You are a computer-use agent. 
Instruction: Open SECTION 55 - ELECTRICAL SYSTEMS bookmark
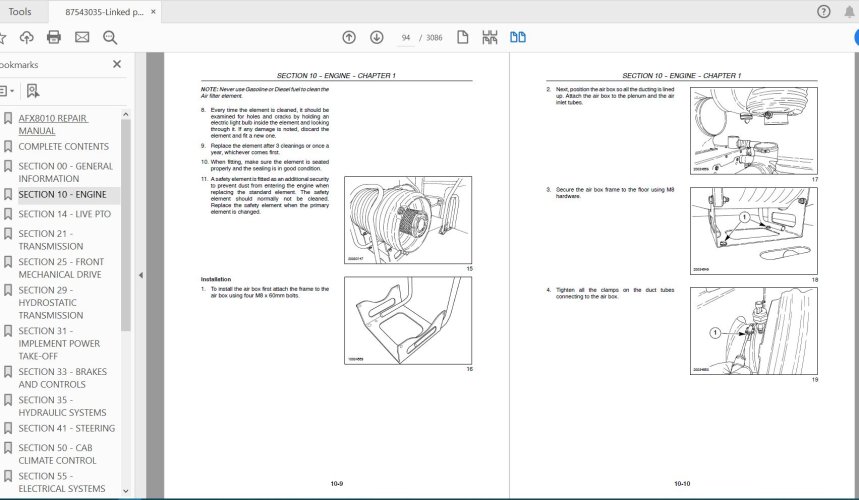click(62, 482)
